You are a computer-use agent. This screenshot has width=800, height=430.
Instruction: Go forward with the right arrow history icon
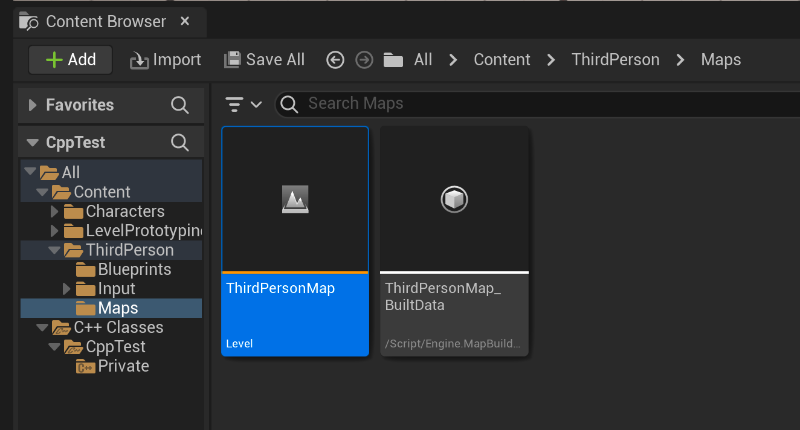364,60
